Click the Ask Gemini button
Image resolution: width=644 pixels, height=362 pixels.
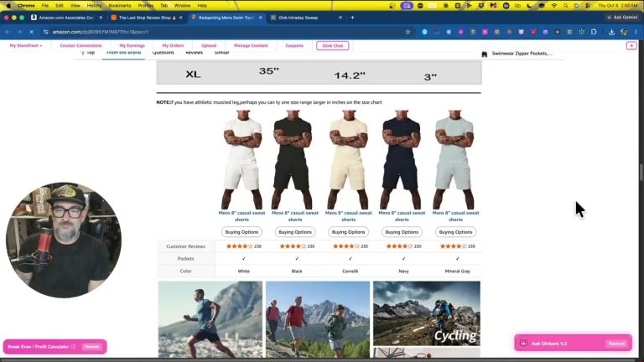622,18
